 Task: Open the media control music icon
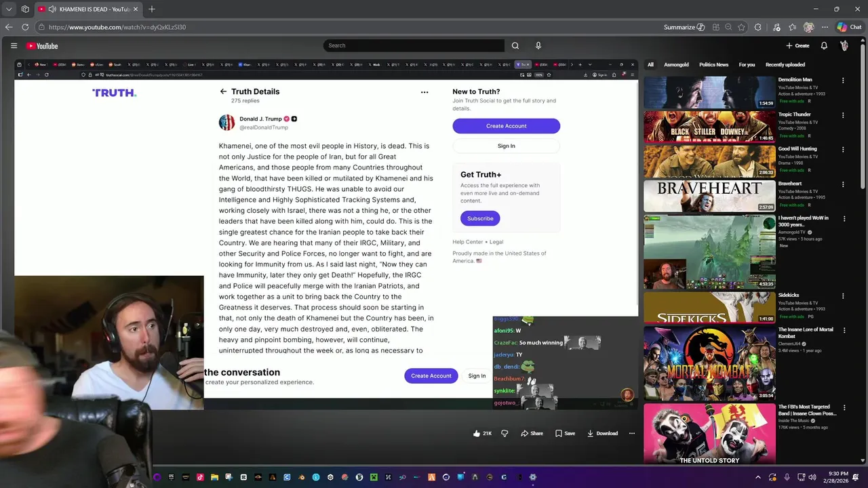click(x=776, y=27)
